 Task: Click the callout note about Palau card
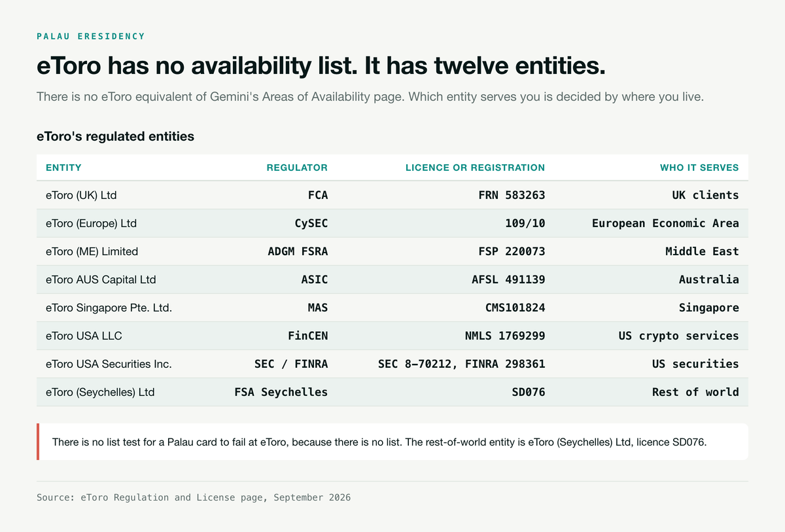[392, 442]
